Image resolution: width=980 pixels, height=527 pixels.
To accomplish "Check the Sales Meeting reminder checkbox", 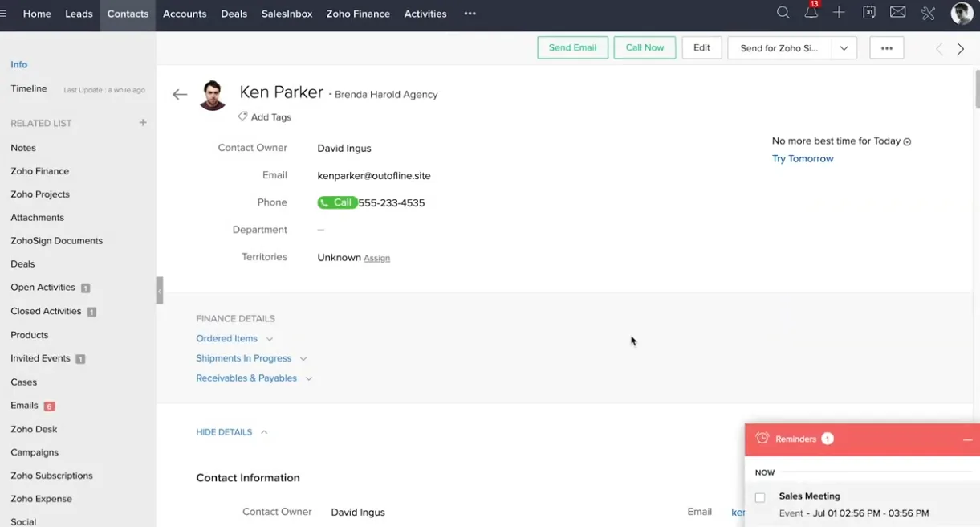I will 760,497.
